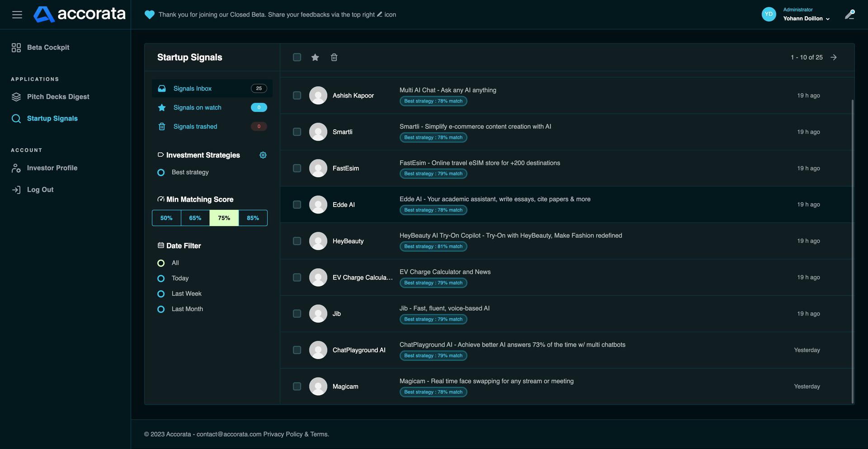Image resolution: width=868 pixels, height=449 pixels.
Task: Select the Last Week date filter
Action: point(161,294)
